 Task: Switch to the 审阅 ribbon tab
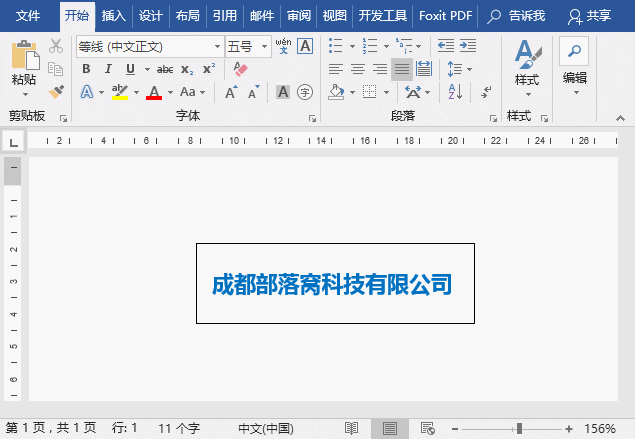(x=298, y=16)
